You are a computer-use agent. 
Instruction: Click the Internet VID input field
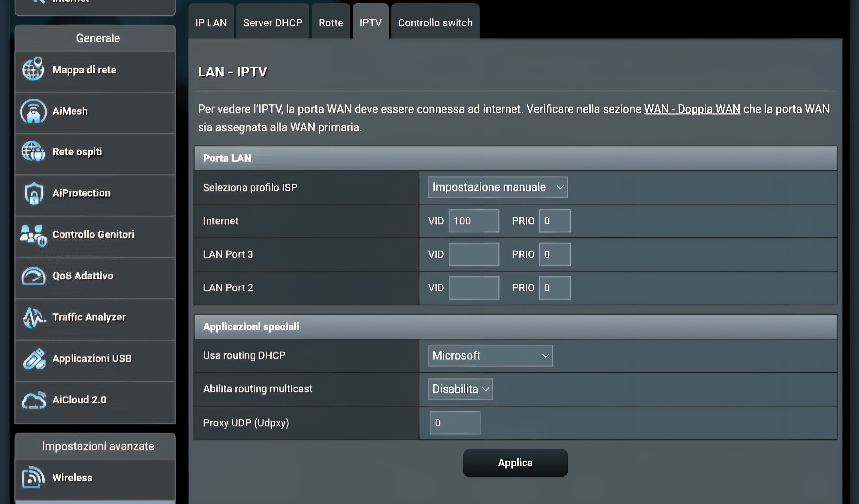click(473, 221)
